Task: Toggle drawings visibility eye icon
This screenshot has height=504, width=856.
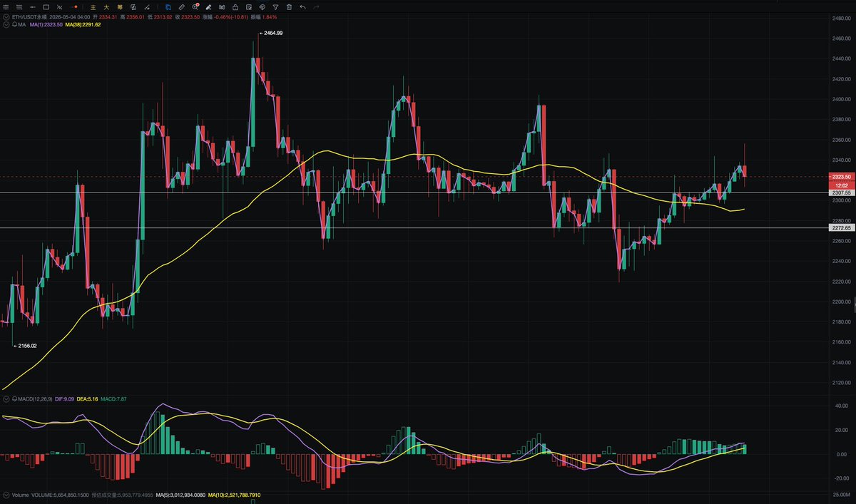Action: 262,6
